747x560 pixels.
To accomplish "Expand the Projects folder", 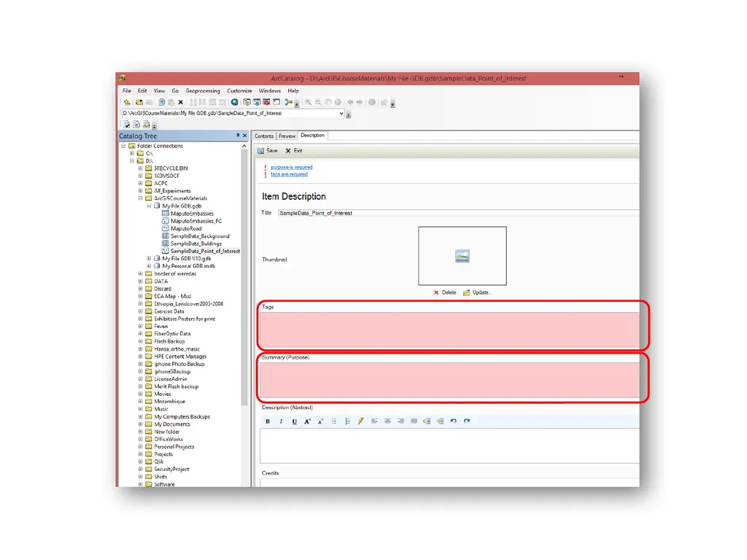I will point(141,454).
